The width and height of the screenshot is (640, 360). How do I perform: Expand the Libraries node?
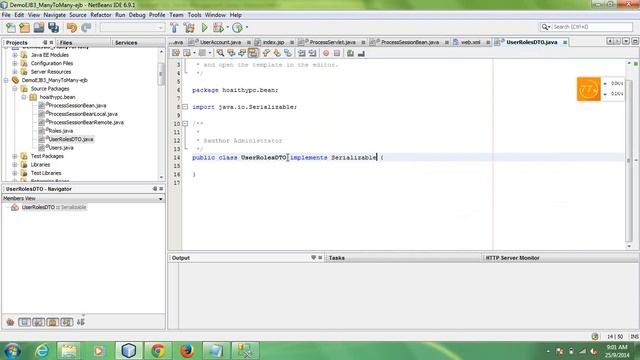(15, 164)
